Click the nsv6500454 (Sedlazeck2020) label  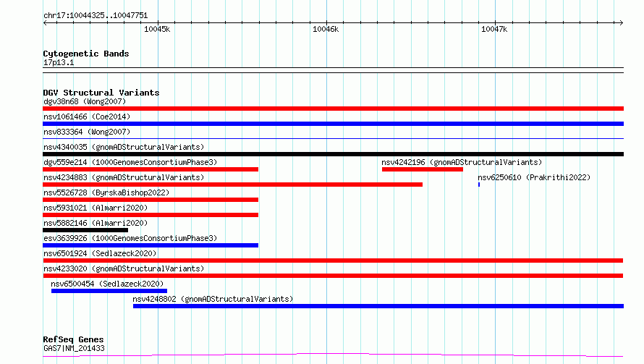107,284
